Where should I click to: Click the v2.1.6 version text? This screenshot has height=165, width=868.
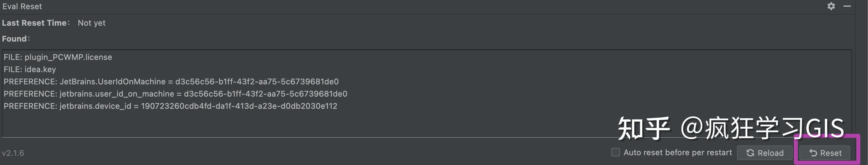[x=13, y=153]
